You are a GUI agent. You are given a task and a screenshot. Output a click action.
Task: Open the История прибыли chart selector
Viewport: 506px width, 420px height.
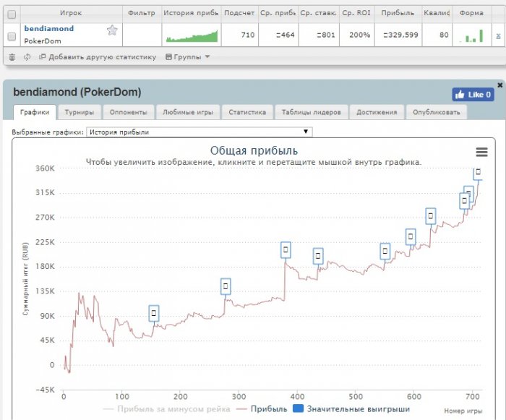pos(199,132)
